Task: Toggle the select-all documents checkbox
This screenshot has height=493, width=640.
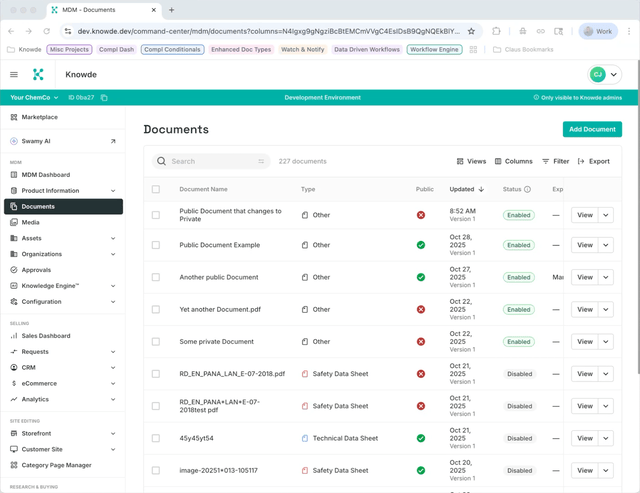Action: 156,189
